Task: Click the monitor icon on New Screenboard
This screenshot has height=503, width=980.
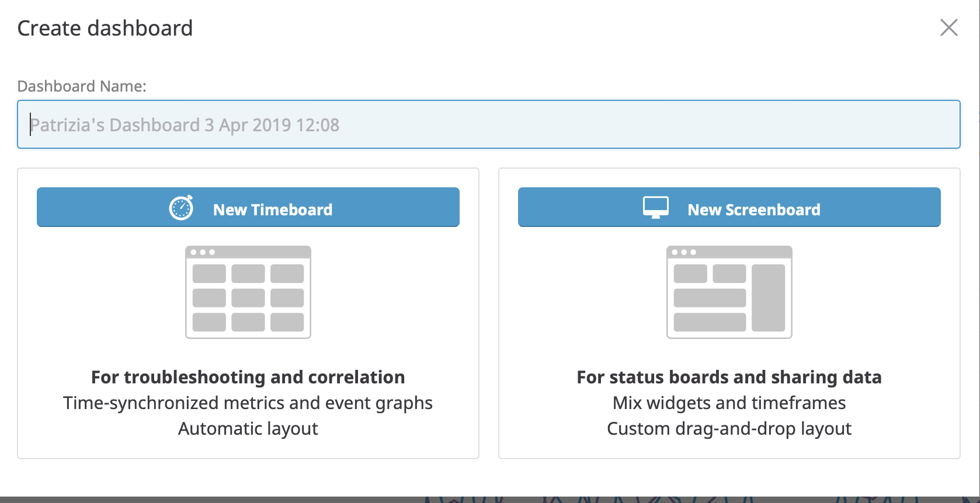Action: [656, 207]
